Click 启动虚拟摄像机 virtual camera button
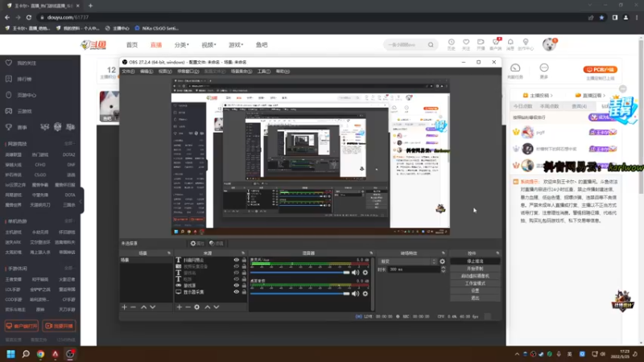644x362 pixels. [x=475, y=276]
